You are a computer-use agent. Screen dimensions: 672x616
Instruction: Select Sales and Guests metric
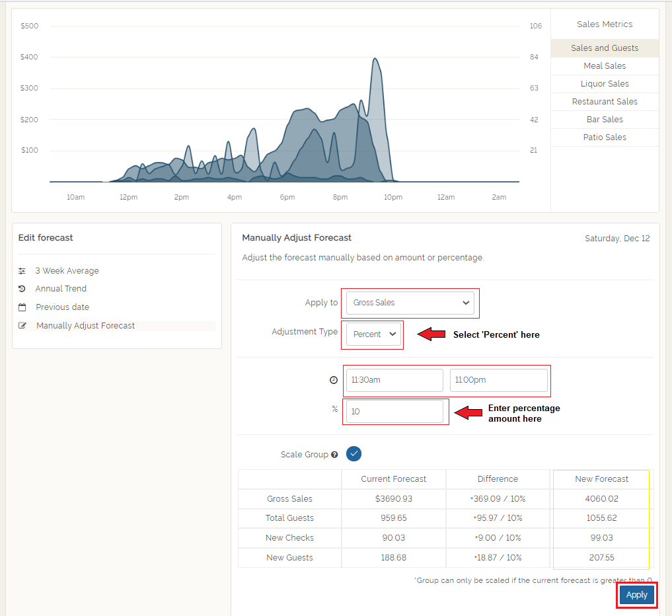pyautogui.click(x=605, y=48)
